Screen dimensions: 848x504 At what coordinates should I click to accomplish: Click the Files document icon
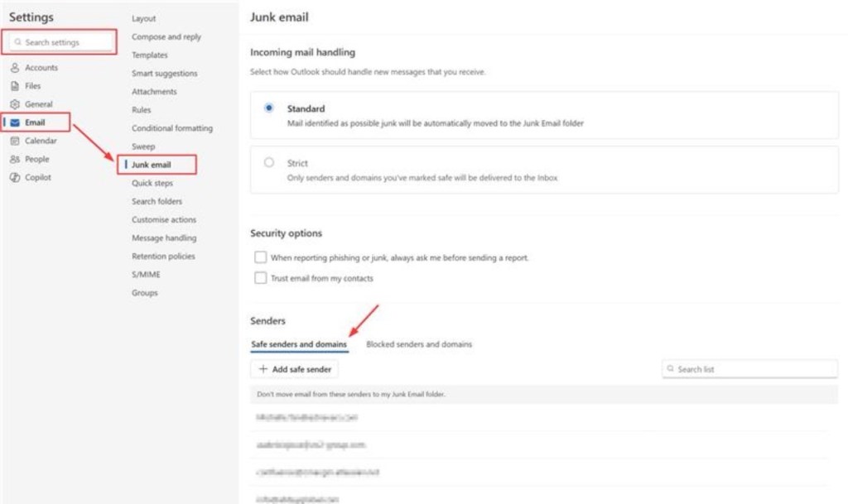pos(15,86)
